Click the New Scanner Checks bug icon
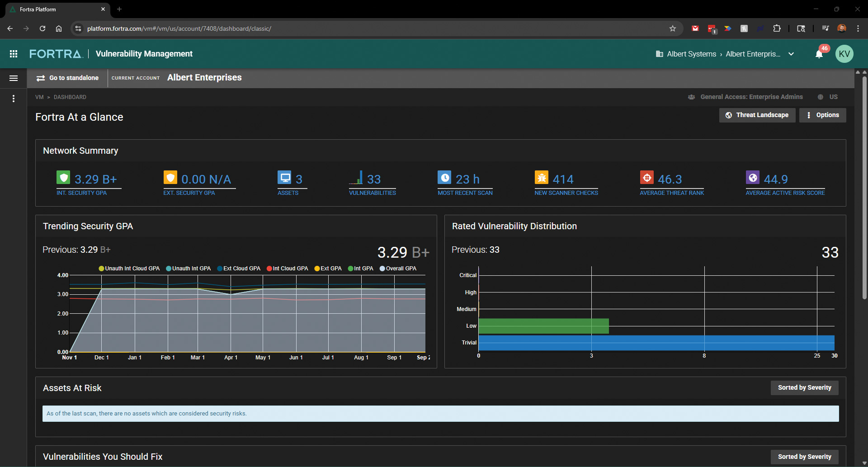This screenshot has width=868, height=467. tap(541, 177)
